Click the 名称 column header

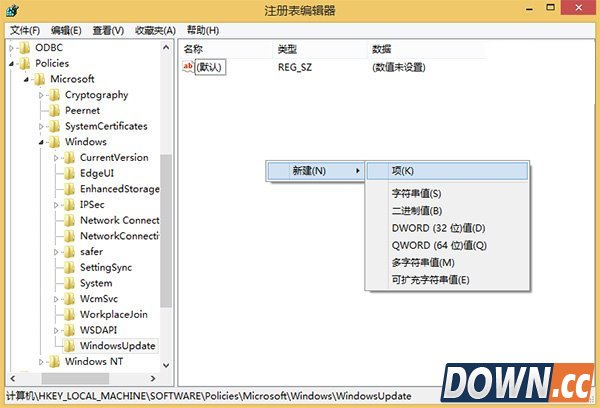[x=227, y=49]
